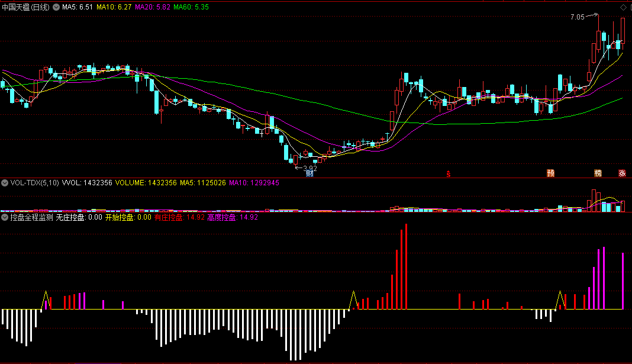Image resolution: width=632 pixels, height=364 pixels.
Task: Expand the 控盘全程监测 indicator dropdown arrow
Action: coord(5,217)
